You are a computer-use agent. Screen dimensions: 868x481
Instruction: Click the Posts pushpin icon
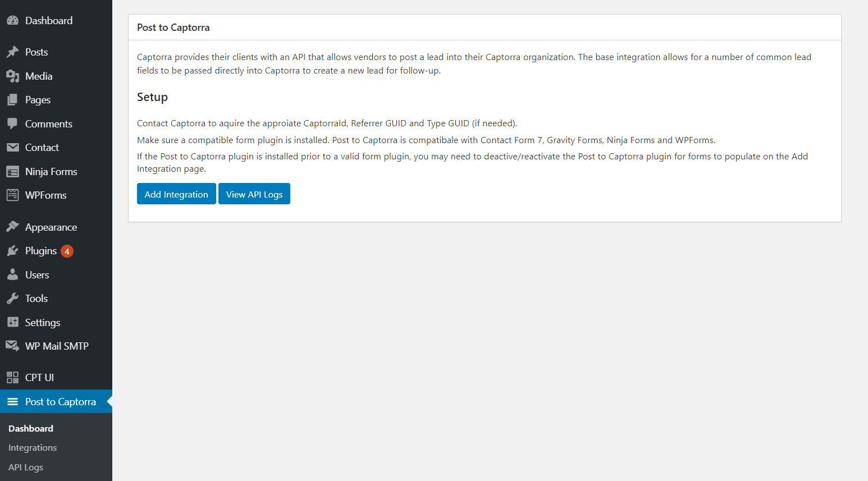point(12,52)
